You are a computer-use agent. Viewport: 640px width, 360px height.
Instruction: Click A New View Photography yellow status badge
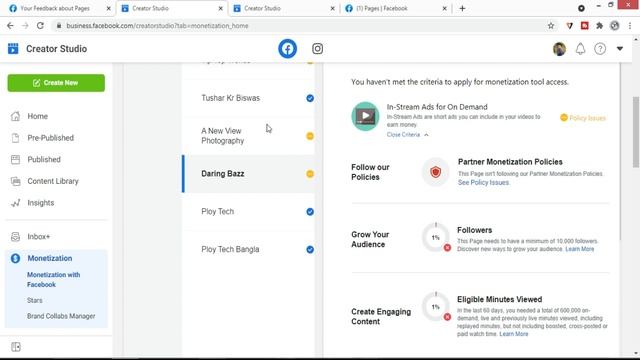point(310,136)
